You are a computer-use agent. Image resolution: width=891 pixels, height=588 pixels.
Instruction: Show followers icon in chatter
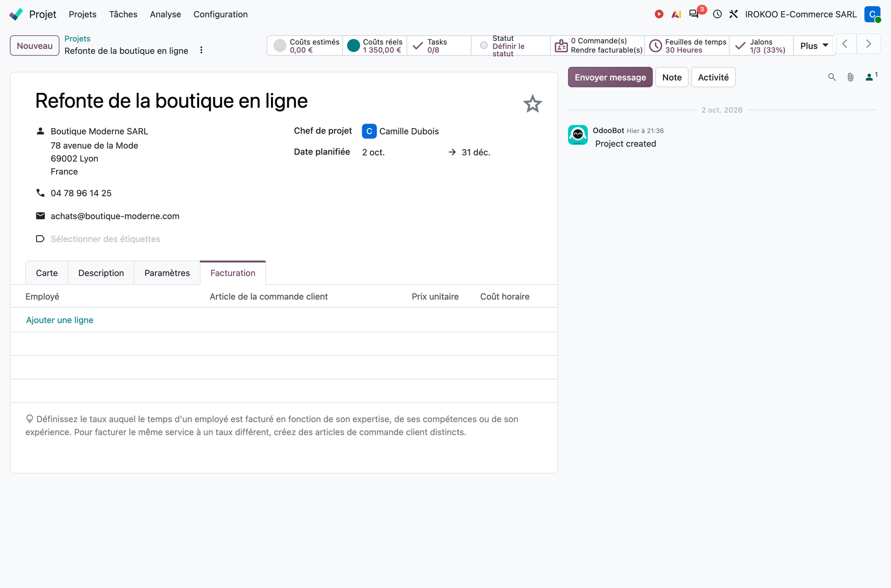871,77
